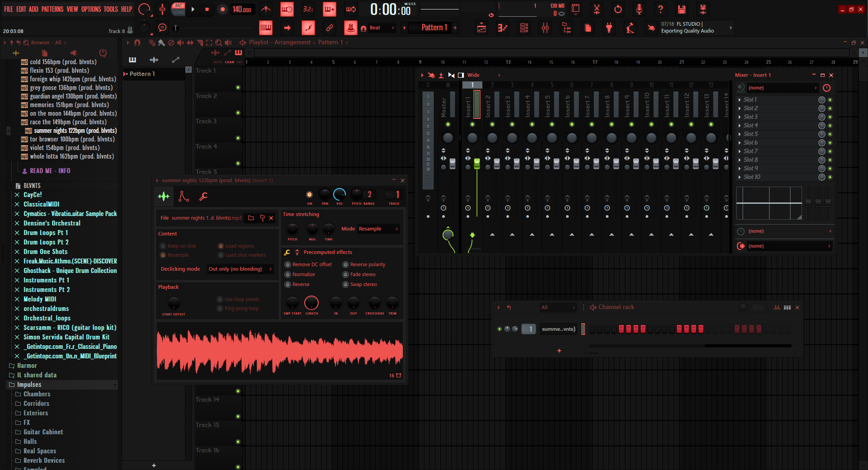This screenshot has width=868, height=470.
Task: Click the plus button next to Pattern 1
Action: tap(455, 28)
